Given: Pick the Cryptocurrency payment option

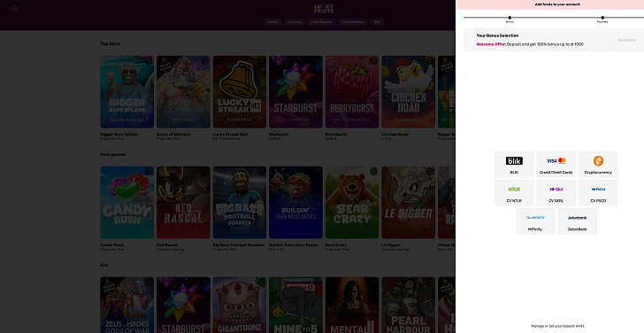Looking at the screenshot, I should [598, 164].
